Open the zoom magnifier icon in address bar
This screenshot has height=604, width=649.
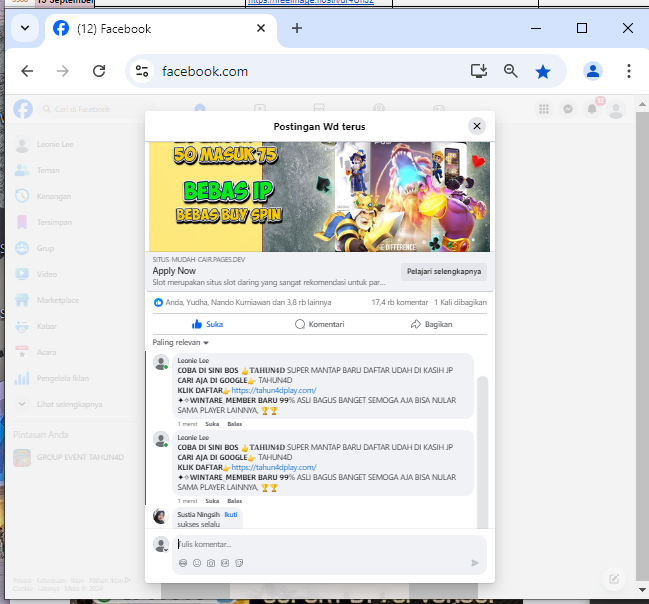pos(510,71)
